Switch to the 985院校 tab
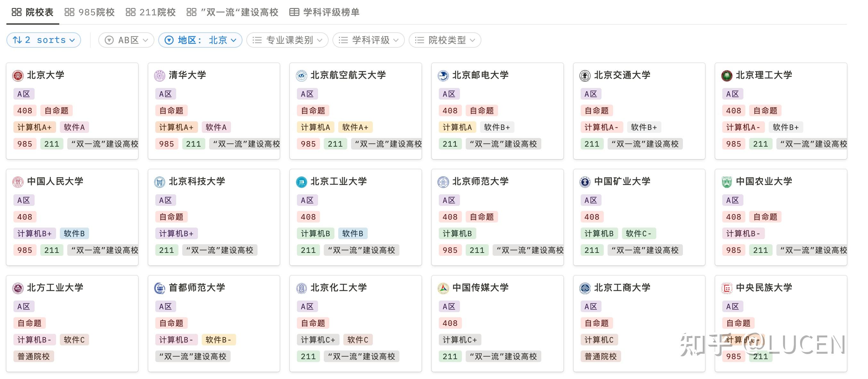This screenshot has height=379, width=868. pyautogui.click(x=90, y=12)
